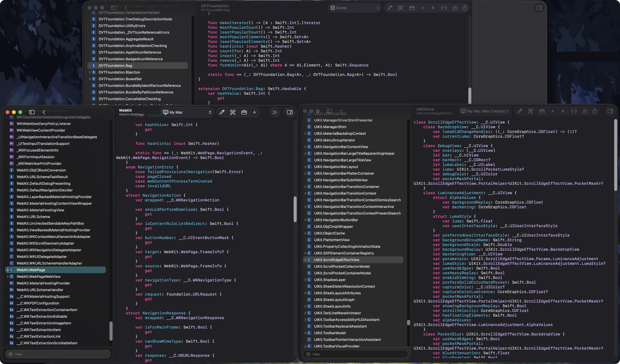The width and height of the screenshot is (620, 364).
Task: Click the {···} code formatting icon in DVTFoundation toolbar
Action: (x=444, y=8)
